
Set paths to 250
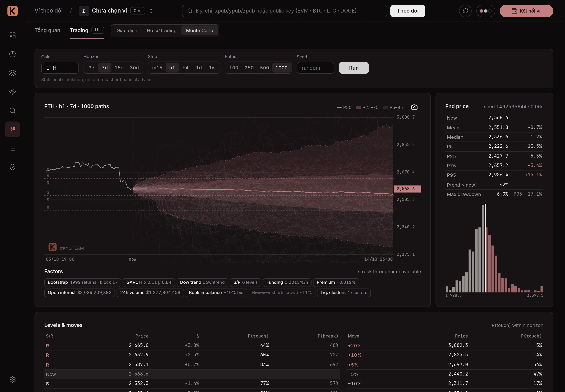point(249,68)
